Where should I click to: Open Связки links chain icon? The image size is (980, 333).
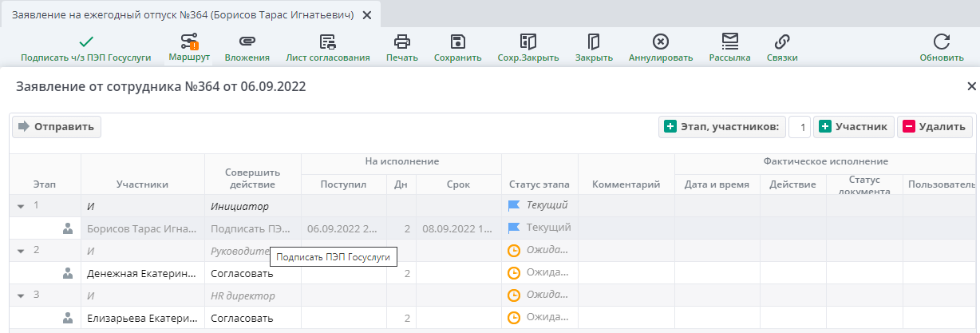click(x=782, y=42)
